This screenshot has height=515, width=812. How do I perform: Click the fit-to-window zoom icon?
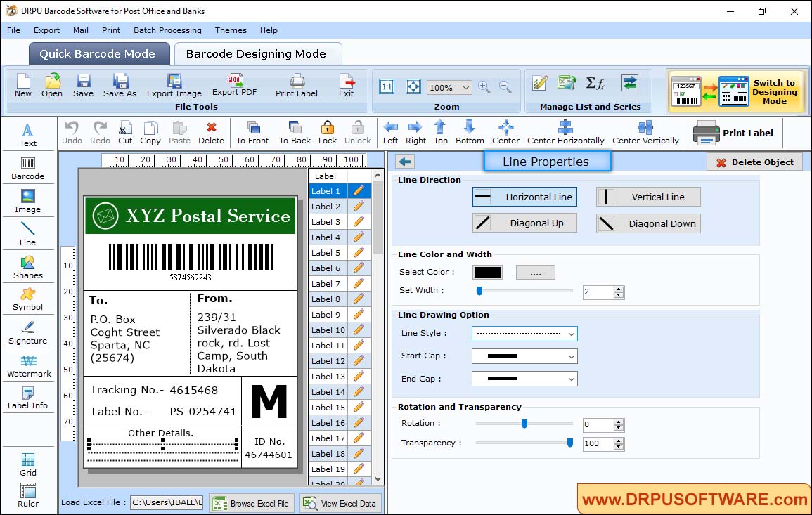[x=413, y=86]
